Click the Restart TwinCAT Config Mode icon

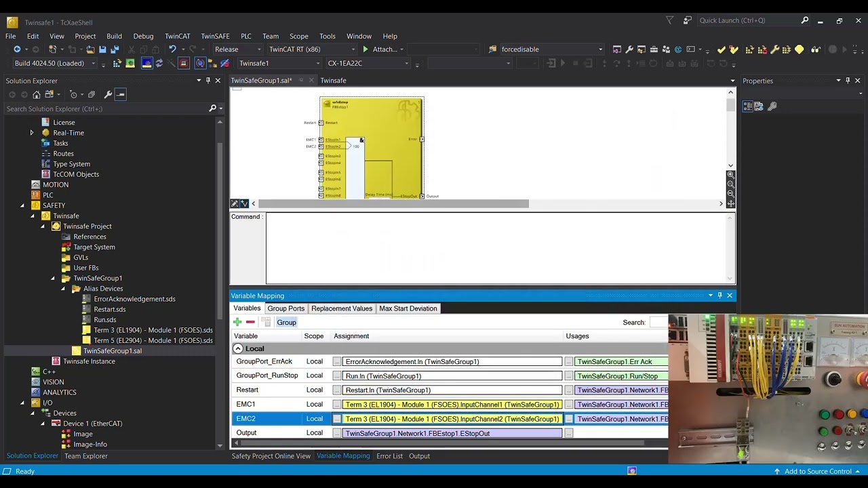pos(146,64)
